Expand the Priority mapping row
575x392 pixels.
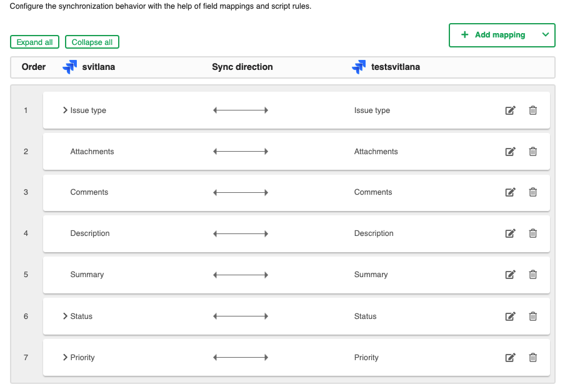pos(65,358)
